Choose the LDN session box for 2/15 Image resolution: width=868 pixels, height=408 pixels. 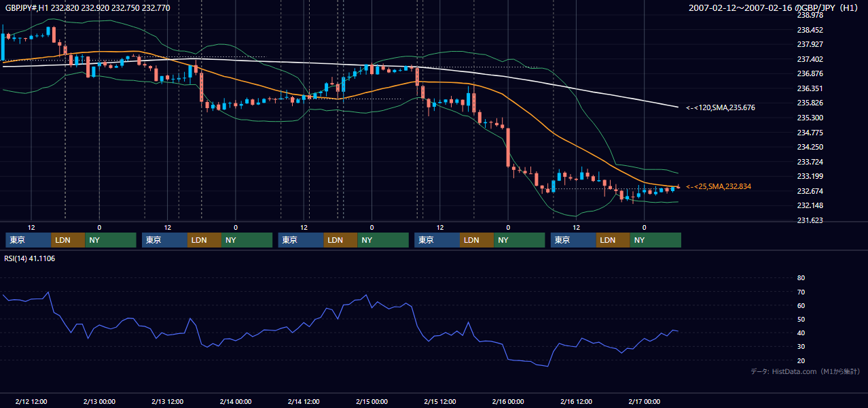[x=477, y=240]
